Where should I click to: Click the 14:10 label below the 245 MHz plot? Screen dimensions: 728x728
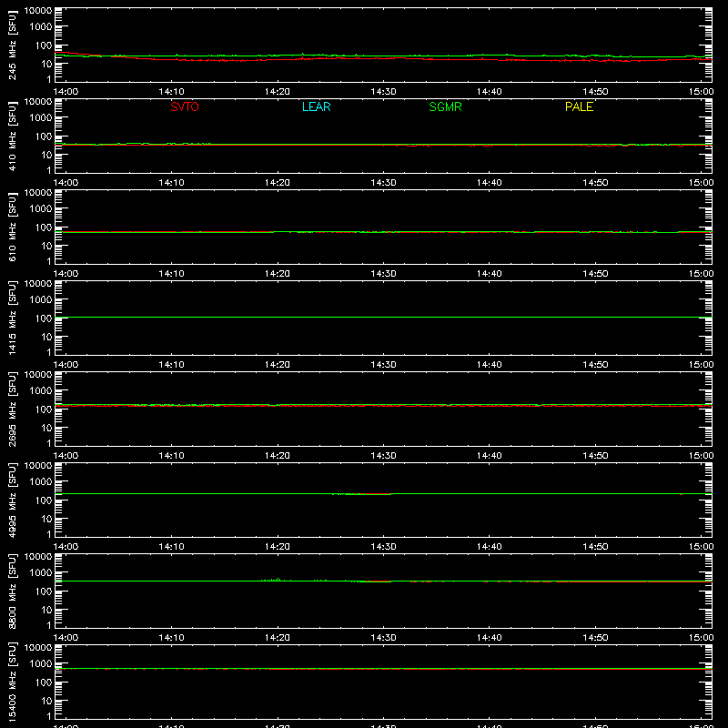click(172, 92)
